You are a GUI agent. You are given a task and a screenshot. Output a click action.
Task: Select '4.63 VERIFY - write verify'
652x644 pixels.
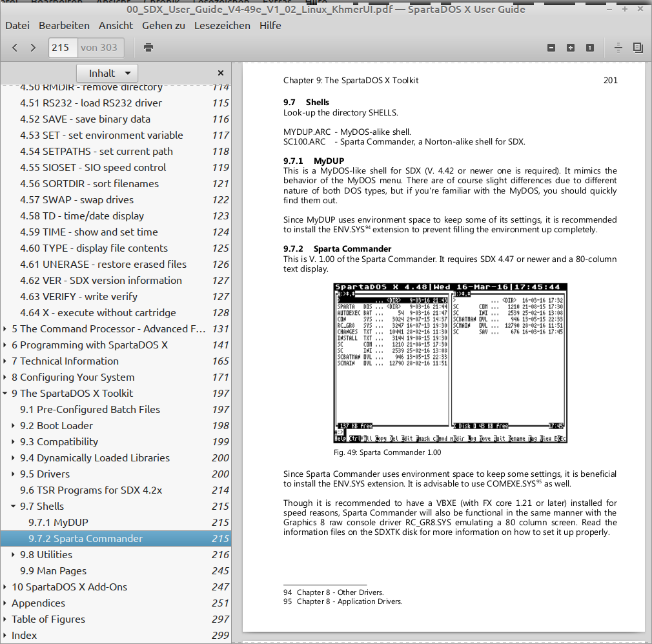pos(116,297)
